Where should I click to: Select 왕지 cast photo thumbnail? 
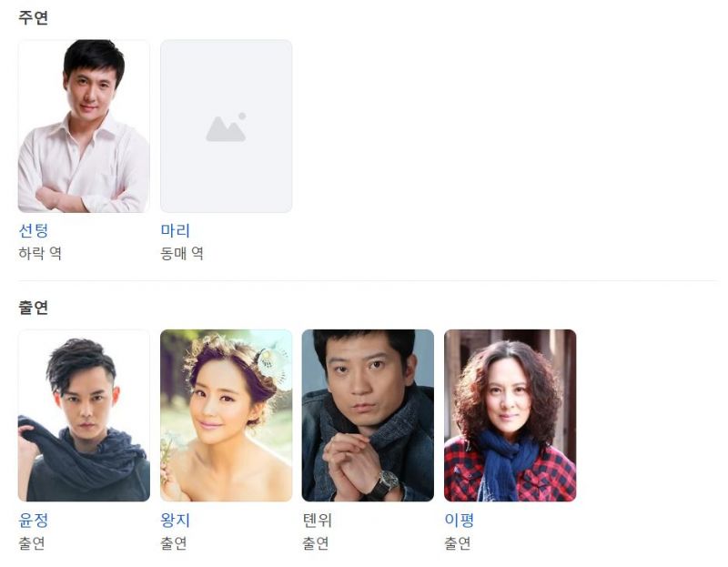tap(226, 416)
